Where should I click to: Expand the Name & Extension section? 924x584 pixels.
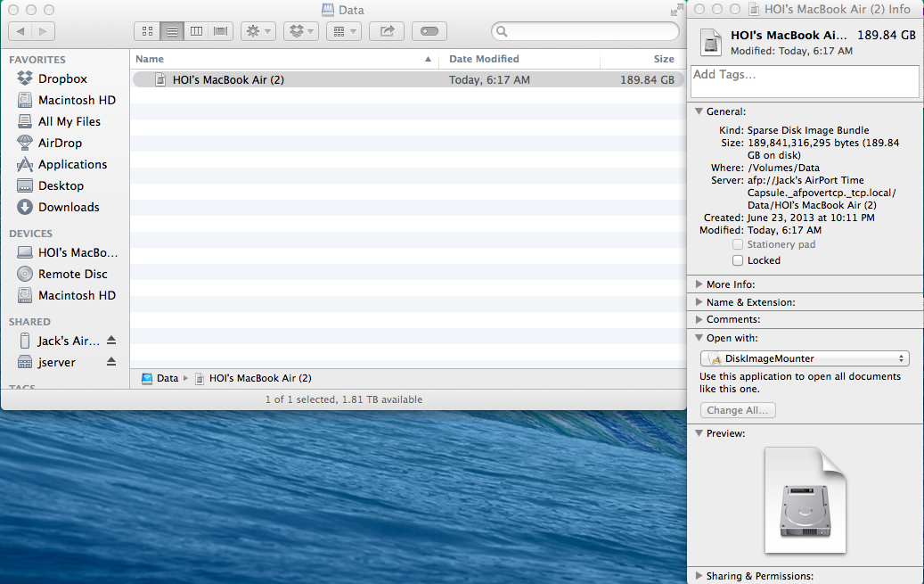click(699, 301)
